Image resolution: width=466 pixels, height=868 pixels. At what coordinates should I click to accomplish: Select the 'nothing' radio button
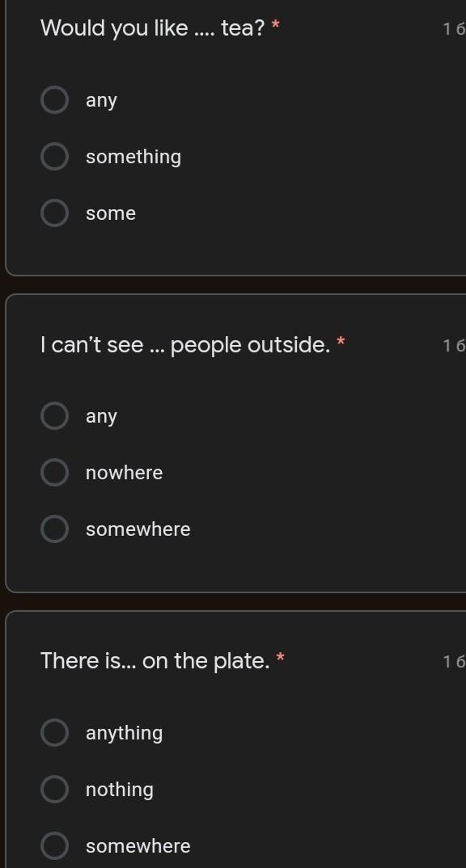[x=55, y=790]
